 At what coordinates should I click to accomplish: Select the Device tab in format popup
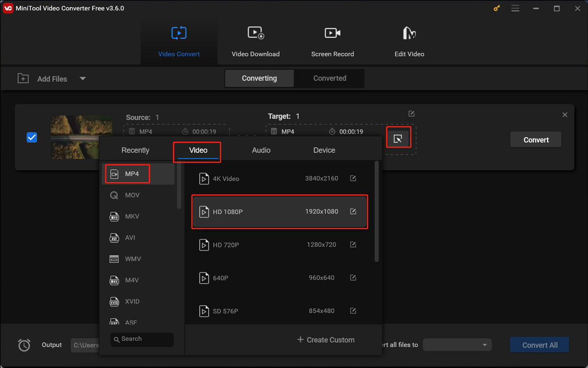[x=324, y=150]
